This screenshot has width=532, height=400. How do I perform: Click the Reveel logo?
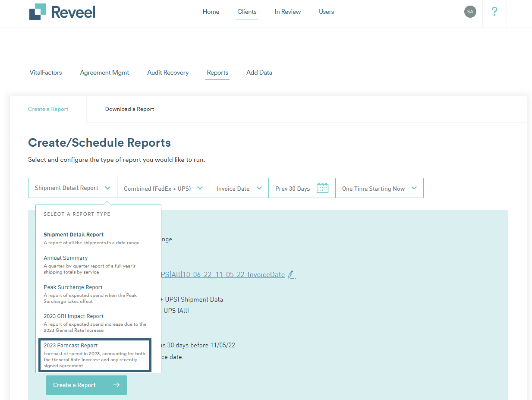(x=62, y=12)
